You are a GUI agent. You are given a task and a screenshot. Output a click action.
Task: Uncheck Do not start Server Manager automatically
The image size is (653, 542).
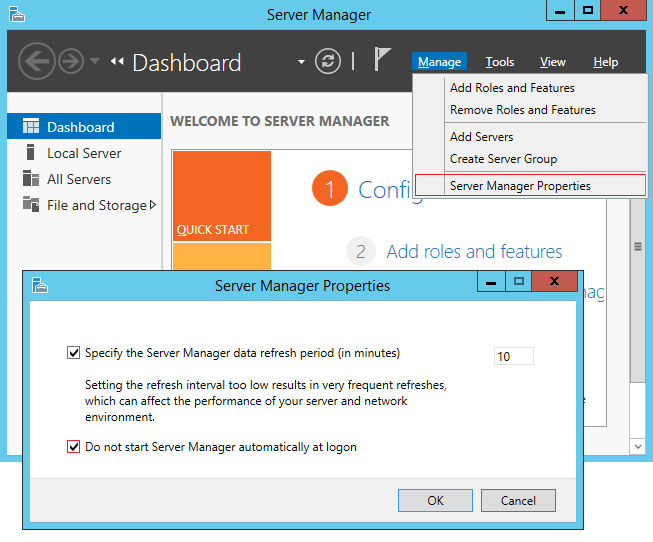[x=73, y=447]
